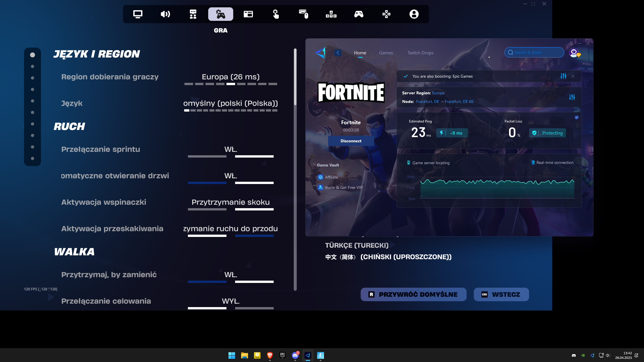Screen dimensions: 644x362
Task: Click the GearUP user avatar icon
Action: click(574, 53)
